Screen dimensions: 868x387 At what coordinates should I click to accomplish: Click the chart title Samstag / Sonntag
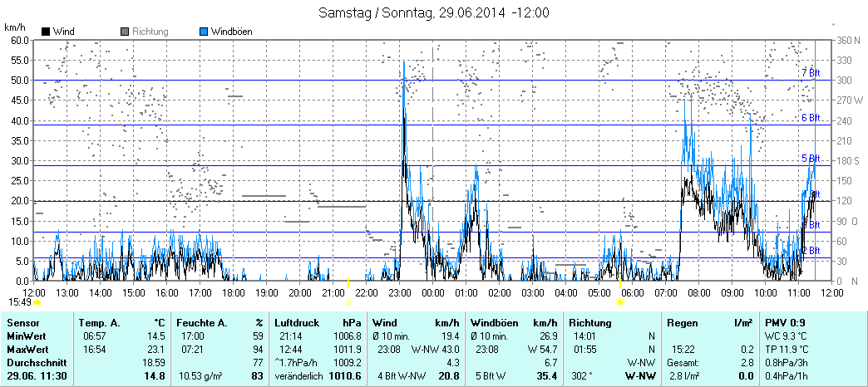(433, 13)
